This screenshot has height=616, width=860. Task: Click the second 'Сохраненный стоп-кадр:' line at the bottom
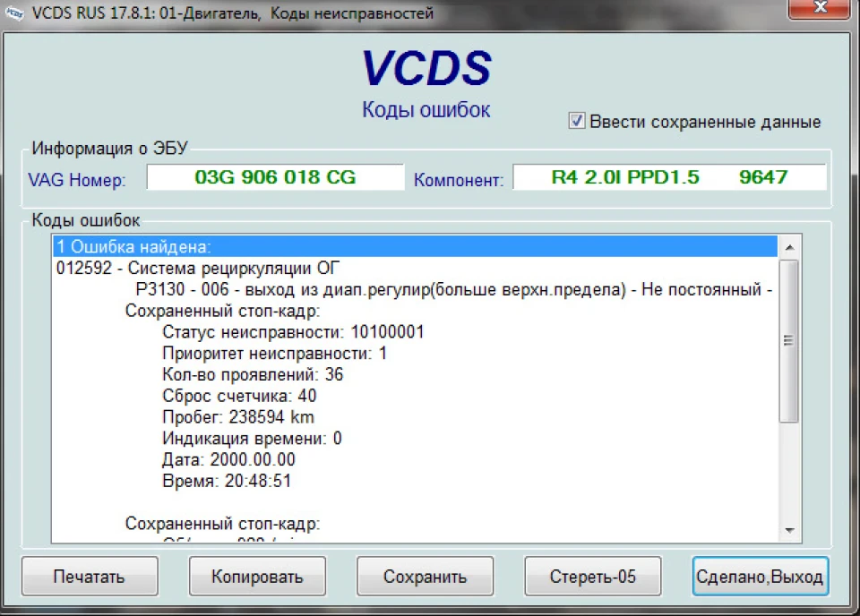(x=223, y=524)
